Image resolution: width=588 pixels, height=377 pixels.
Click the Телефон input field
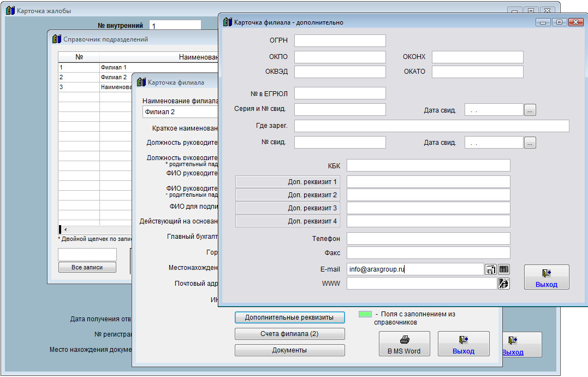[x=428, y=238]
